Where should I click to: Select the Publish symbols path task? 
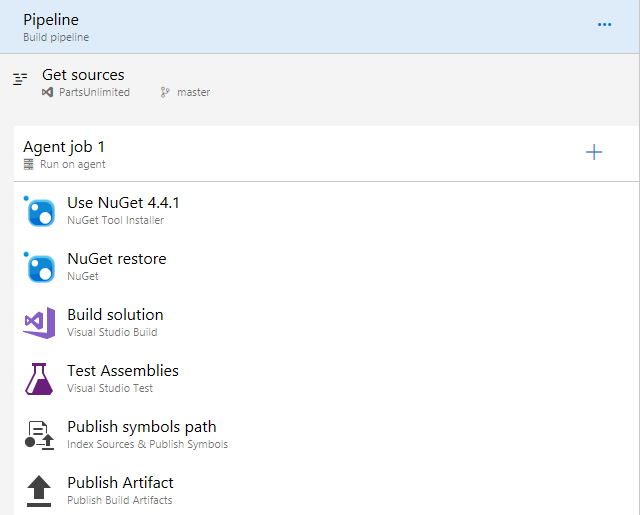point(327,435)
